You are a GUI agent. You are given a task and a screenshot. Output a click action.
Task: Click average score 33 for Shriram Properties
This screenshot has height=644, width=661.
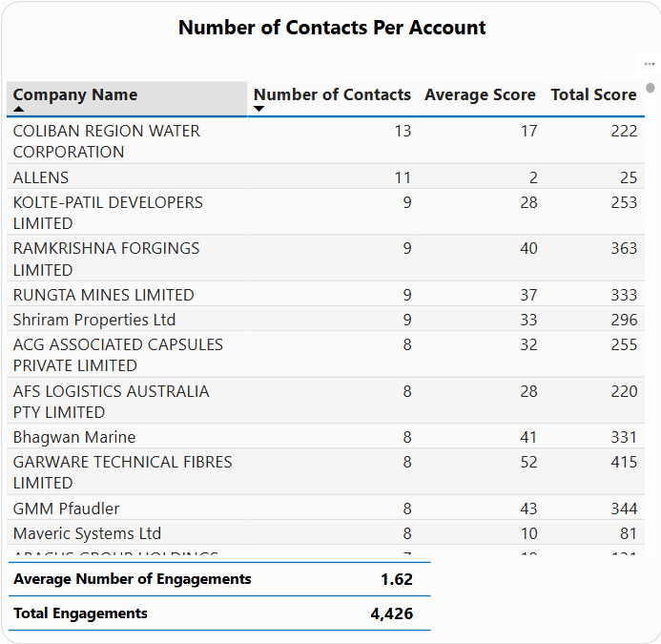point(528,320)
